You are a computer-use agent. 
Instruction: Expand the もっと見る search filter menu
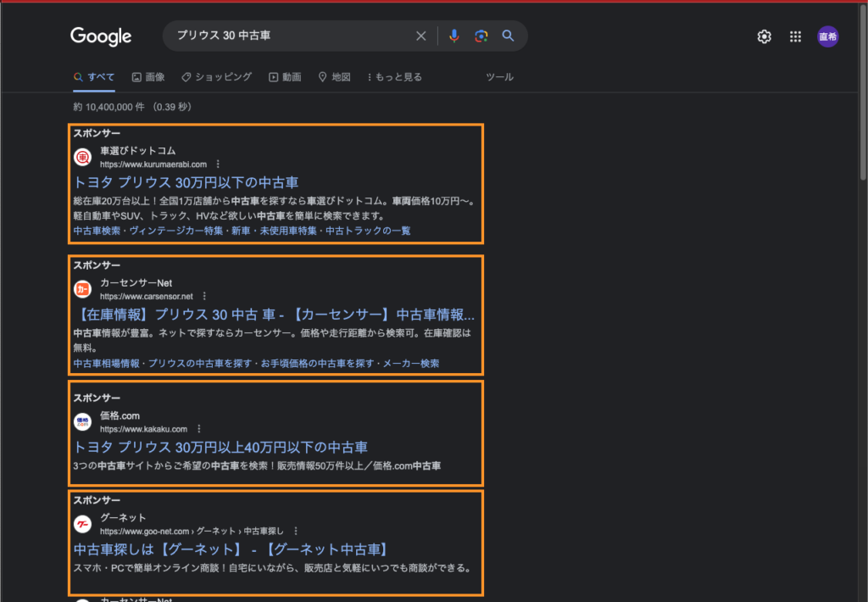click(395, 77)
